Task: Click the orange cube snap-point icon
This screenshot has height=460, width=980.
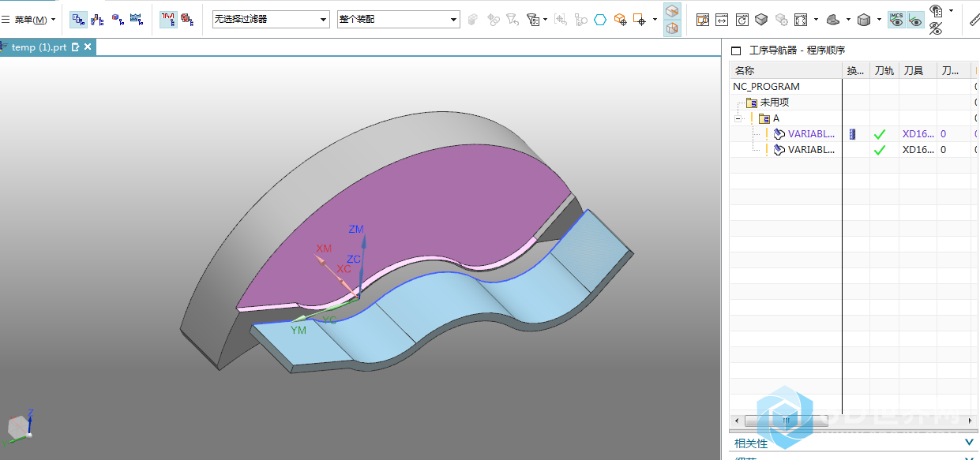Action: pyautogui.click(x=620, y=20)
